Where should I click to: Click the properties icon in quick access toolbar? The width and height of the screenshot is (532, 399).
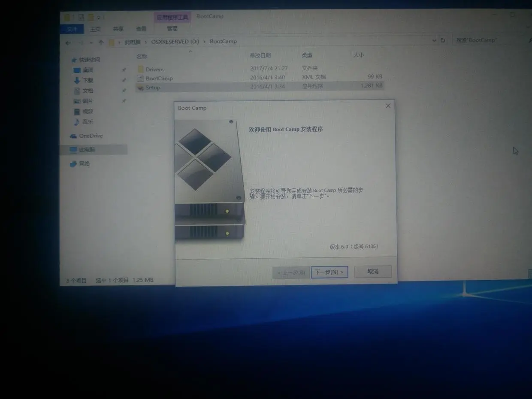coord(81,18)
